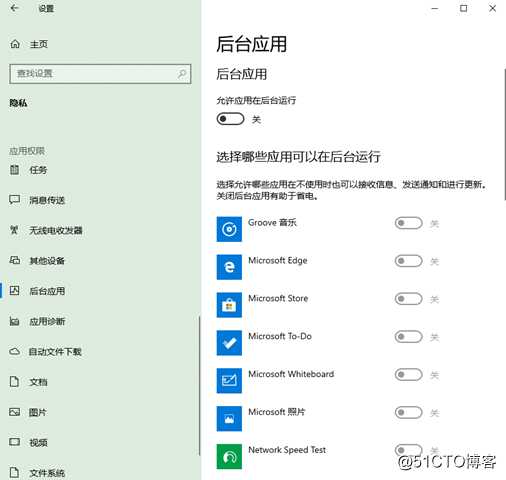This screenshot has width=506, height=480.
Task: Click the 文件系统 file icon
Action: pos(14,472)
